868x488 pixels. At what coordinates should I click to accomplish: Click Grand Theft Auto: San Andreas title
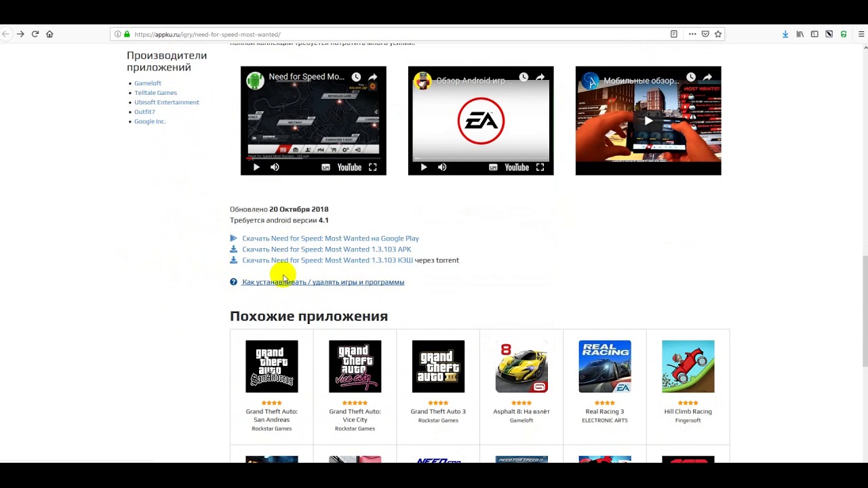(x=271, y=415)
